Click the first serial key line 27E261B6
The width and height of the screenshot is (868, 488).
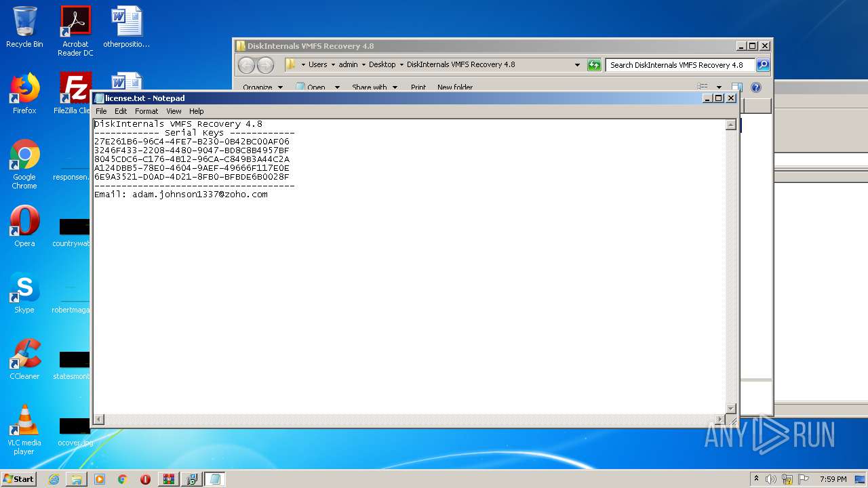(x=192, y=142)
